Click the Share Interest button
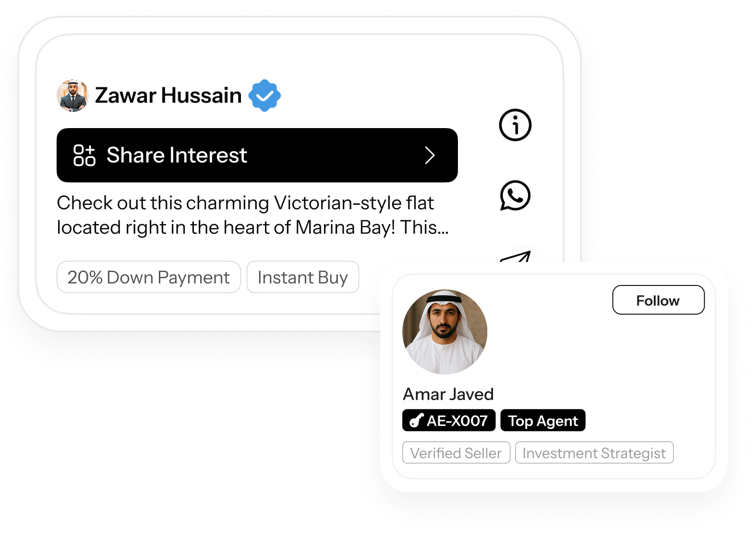756x534 pixels. [x=257, y=155]
